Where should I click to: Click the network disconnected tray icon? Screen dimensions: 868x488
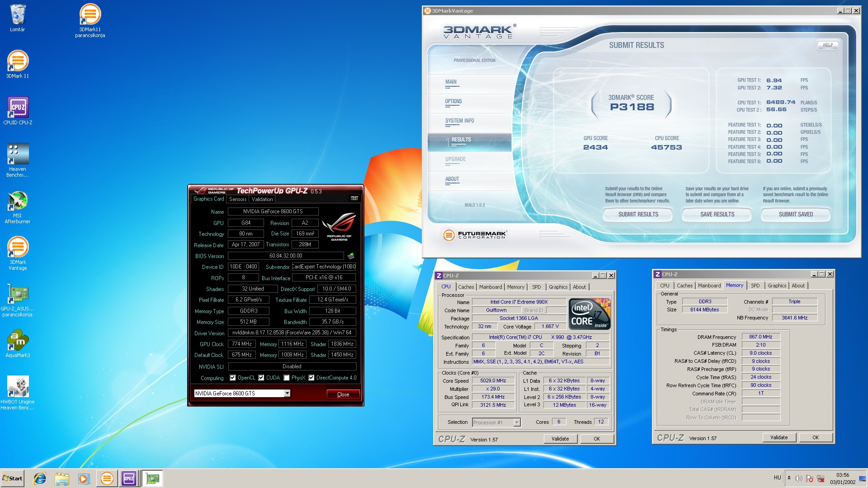pos(821,479)
